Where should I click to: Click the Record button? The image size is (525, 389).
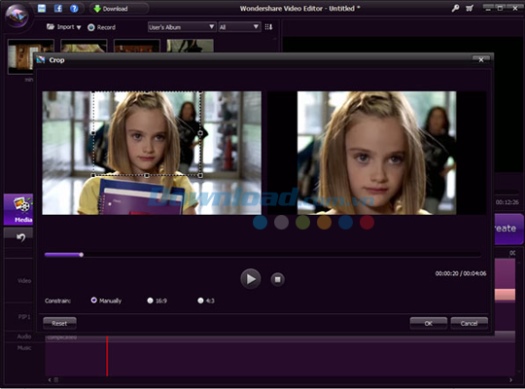click(x=101, y=27)
